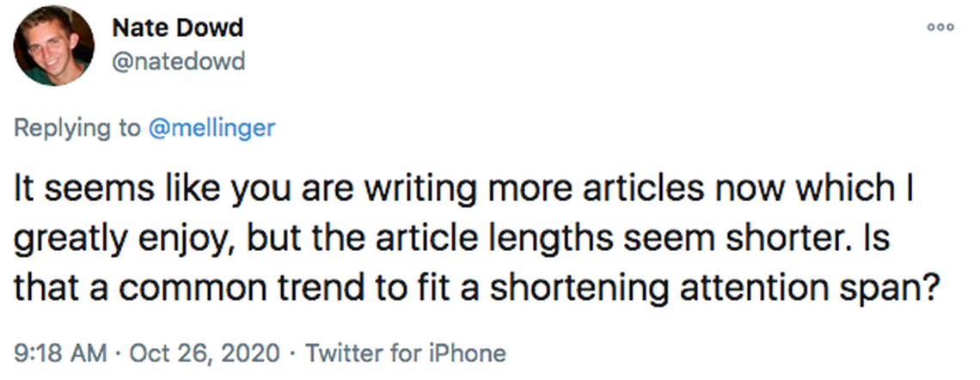Click the @natedowd handle
Viewport: 980px width, 380px height.
(x=179, y=61)
